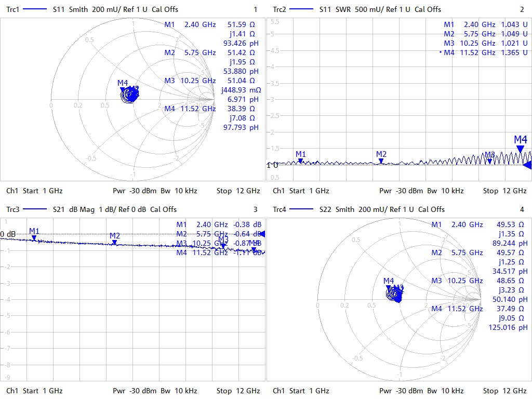Click 'Pwr -30 dBm' under the S21 diagram
The width and height of the screenshot is (532, 399).
[135, 391]
